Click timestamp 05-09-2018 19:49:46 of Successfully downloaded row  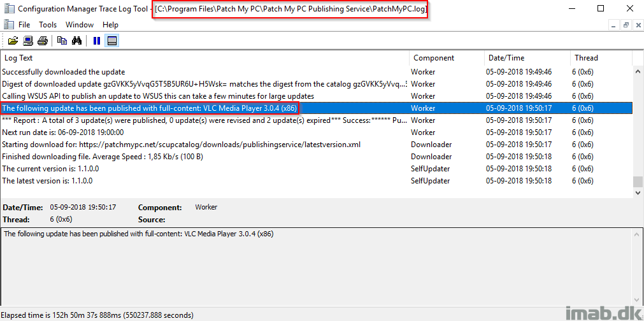(x=519, y=72)
